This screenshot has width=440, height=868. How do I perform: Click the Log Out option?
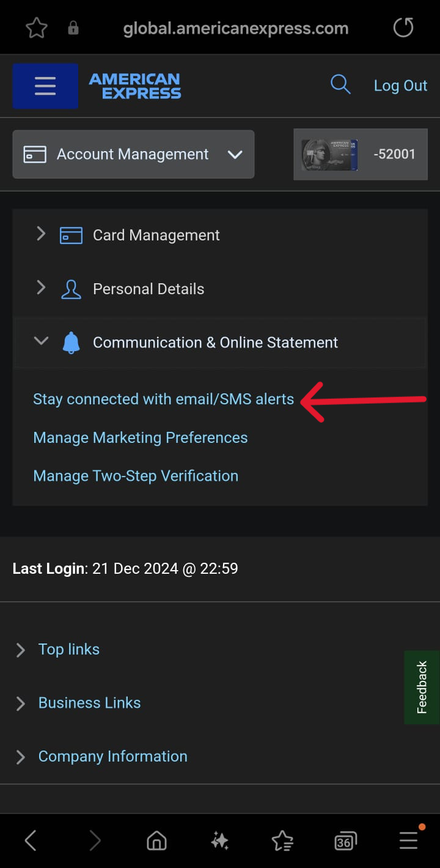[x=400, y=86]
